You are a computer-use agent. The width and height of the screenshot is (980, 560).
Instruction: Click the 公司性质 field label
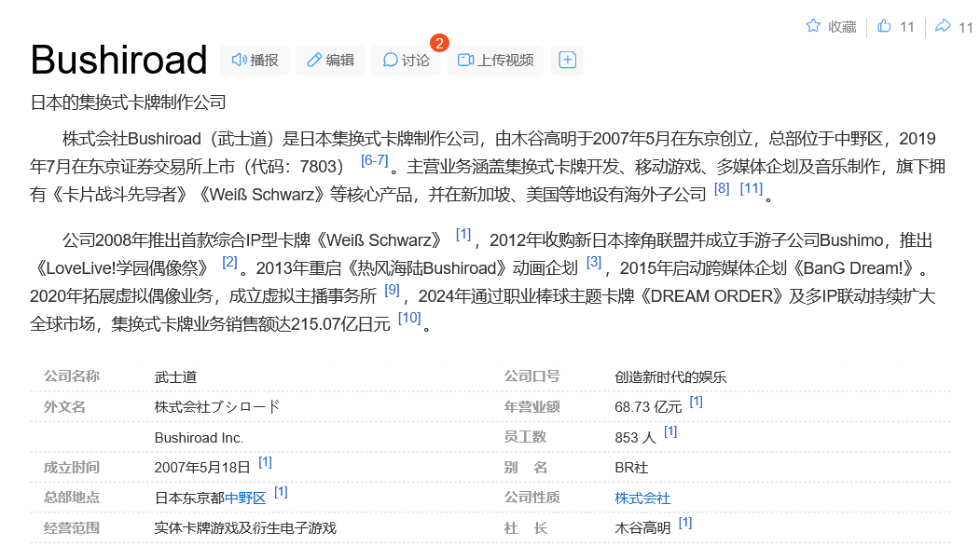click(531, 498)
